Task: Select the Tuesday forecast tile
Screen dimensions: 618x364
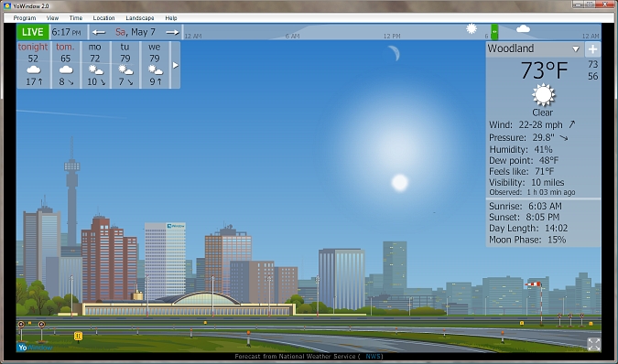Action: [x=125, y=65]
